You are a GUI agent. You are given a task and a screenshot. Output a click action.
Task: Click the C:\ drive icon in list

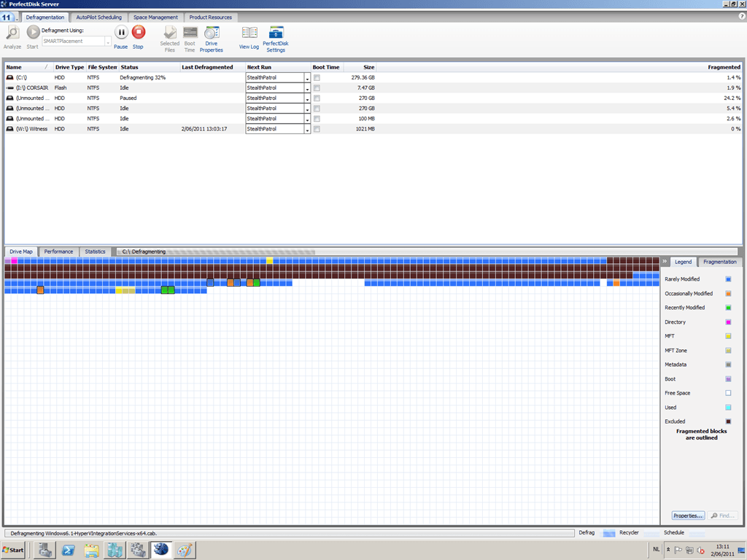9,77
